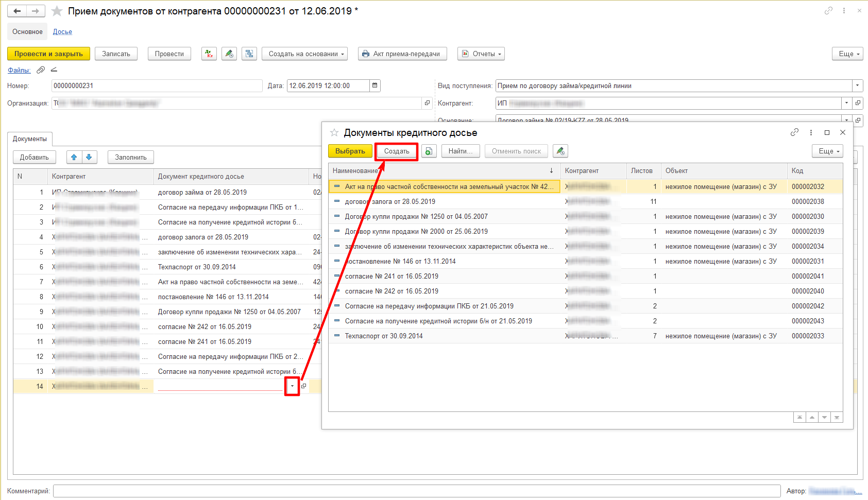This screenshot has width=868, height=500.
Task: Create by copying icon in dossier dialog toolbar
Action: point(429,151)
